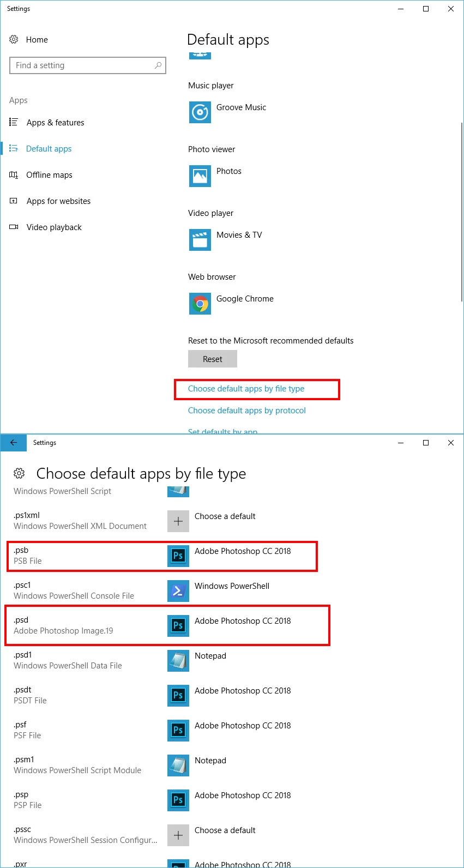Click Adobe Photoshop CC 2018 for .psdt
The width and height of the screenshot is (464, 868).
click(243, 691)
